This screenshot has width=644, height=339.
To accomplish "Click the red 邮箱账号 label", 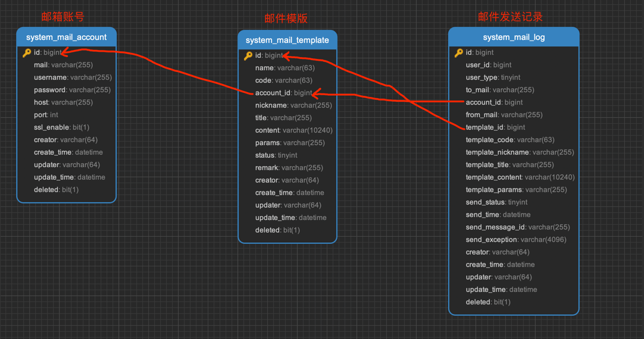I will point(62,17).
